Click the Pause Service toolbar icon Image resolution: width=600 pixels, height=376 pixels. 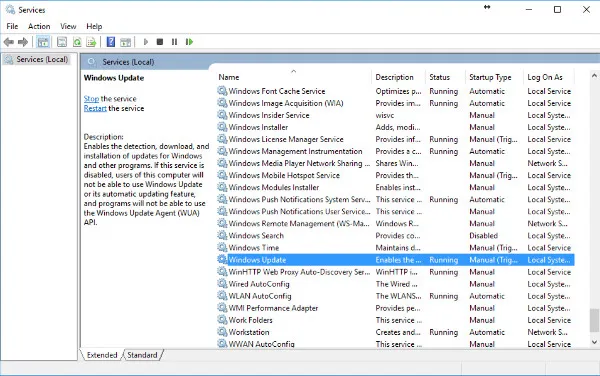174,42
